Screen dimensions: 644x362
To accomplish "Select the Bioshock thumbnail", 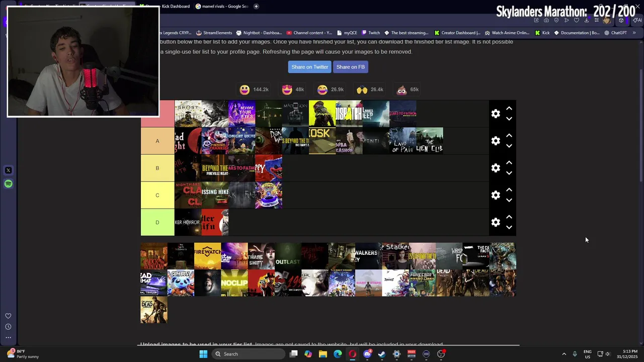I will coord(503,256).
